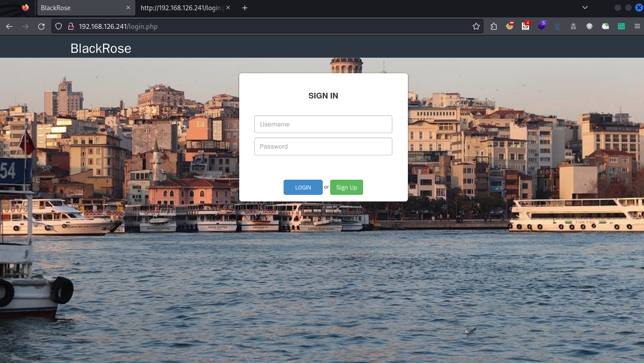Expand the tab list chevron
Image resolution: width=644 pixels, height=363 pixels.
[585, 8]
